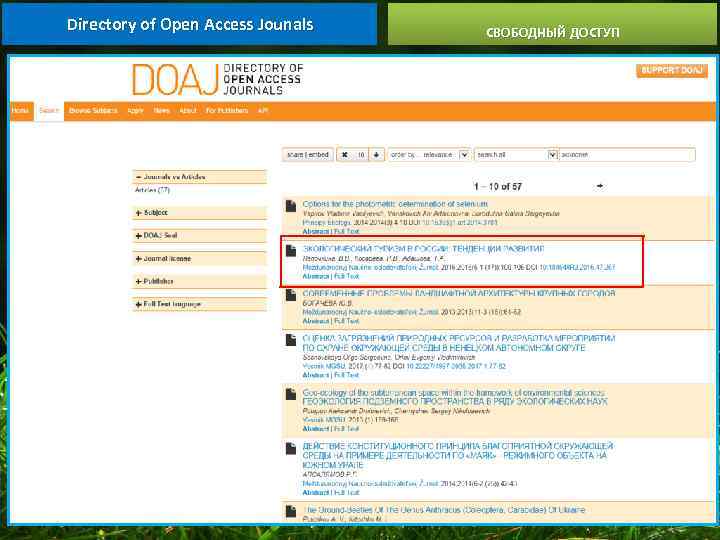This screenshot has width=720, height=540.
Task: Click the share | embed button
Action: pyautogui.click(x=308, y=155)
